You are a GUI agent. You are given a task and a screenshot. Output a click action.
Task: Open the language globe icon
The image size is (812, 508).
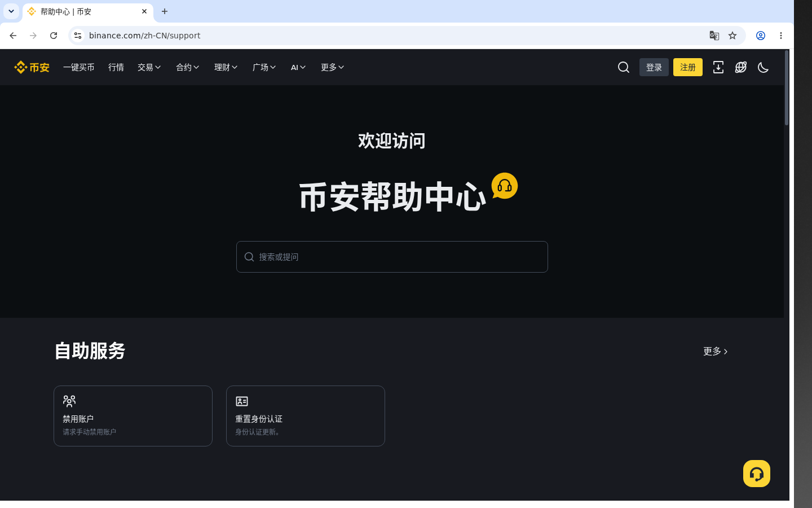[741, 67]
